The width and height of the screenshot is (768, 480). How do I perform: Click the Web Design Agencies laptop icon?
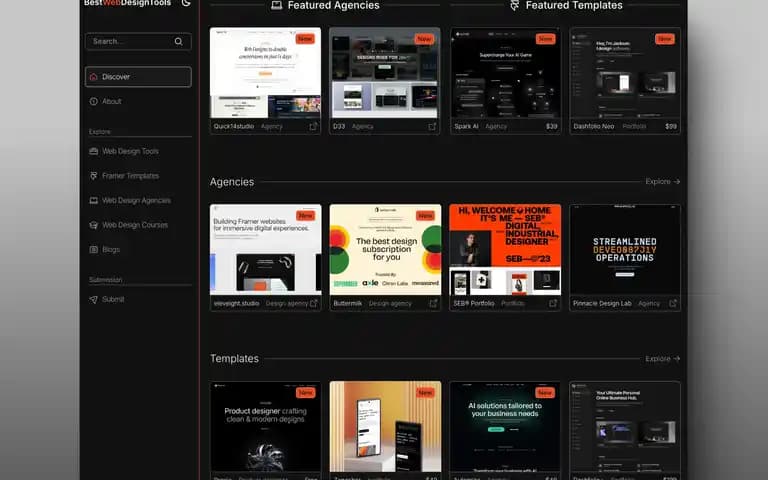94,200
